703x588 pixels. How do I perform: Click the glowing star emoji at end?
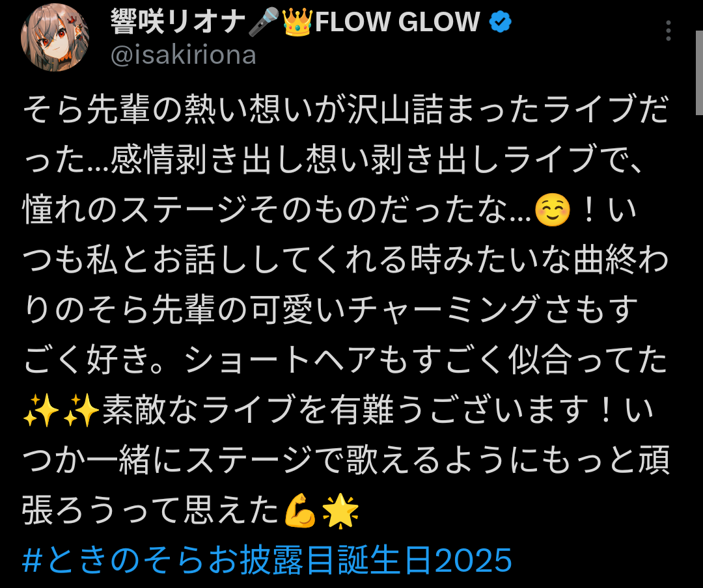[340, 510]
